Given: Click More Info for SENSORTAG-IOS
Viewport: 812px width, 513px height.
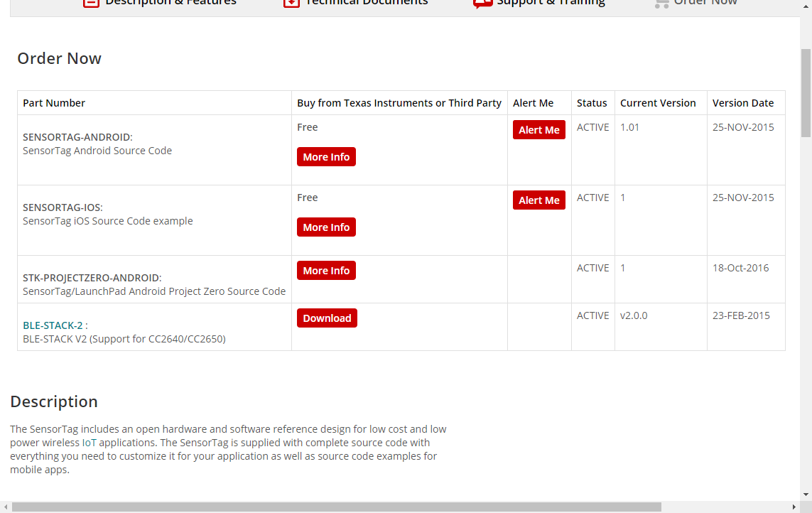Looking at the screenshot, I should tap(326, 227).
